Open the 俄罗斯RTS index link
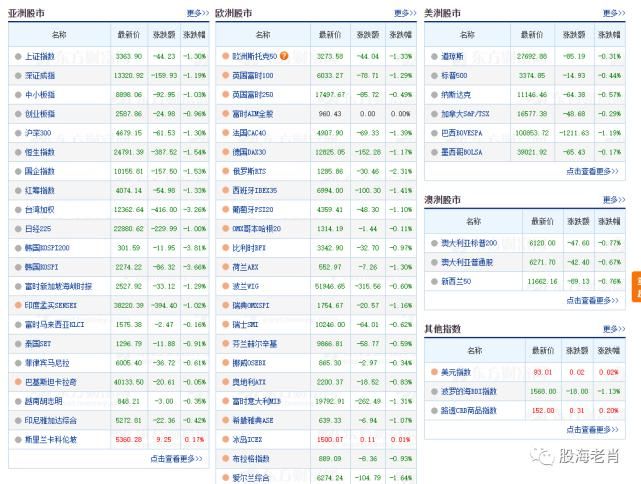The width and height of the screenshot is (641, 484). (x=249, y=171)
